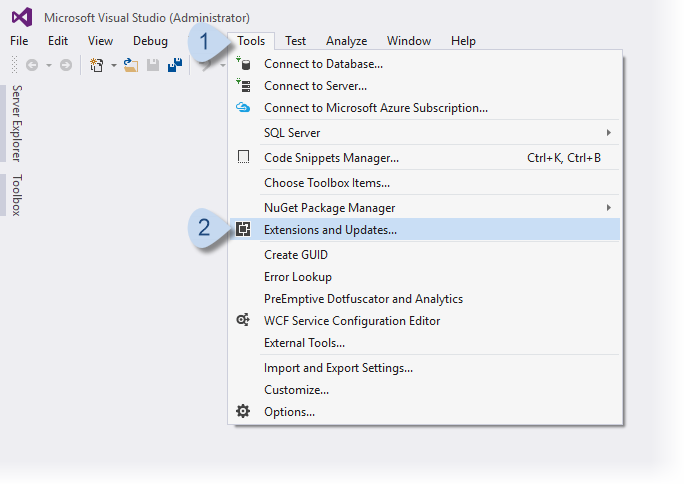Click the Extensions and Updates icon
Viewport: 685px width, 485px height.
coord(243,229)
